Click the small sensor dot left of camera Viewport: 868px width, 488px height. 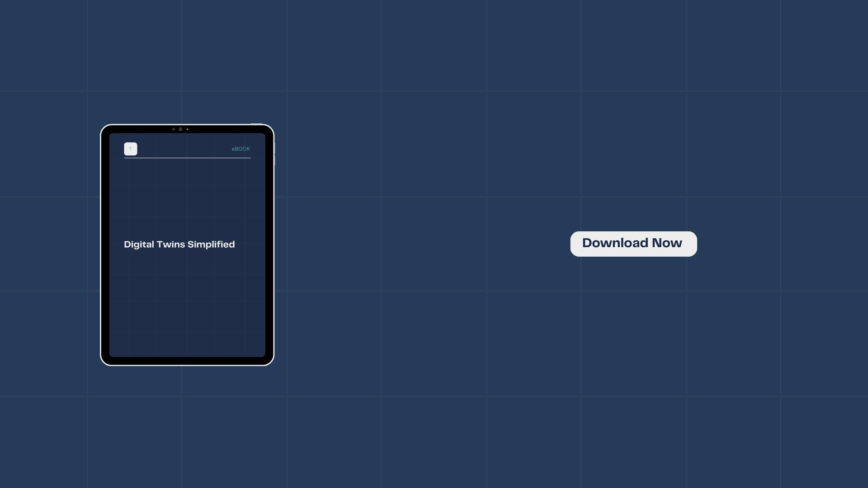(x=174, y=129)
